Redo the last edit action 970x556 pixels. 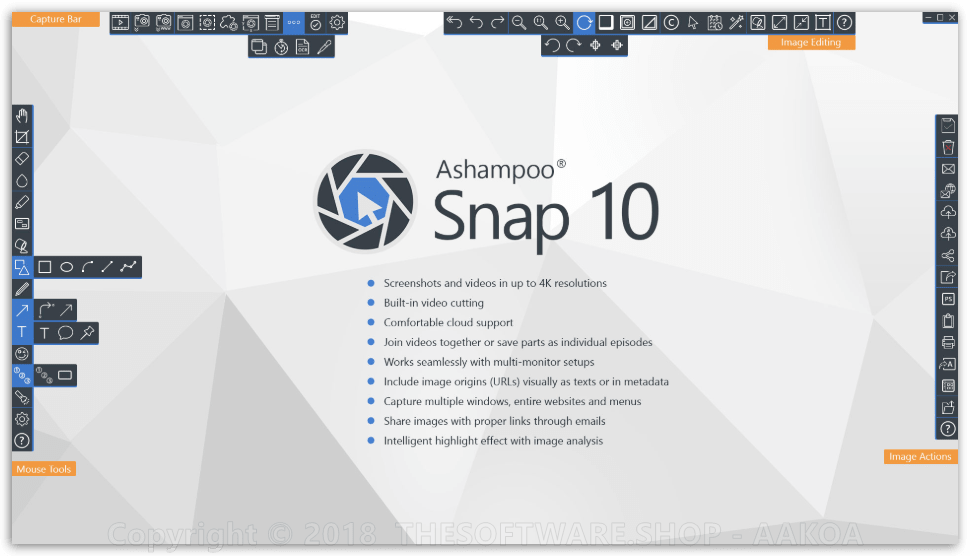(497, 23)
